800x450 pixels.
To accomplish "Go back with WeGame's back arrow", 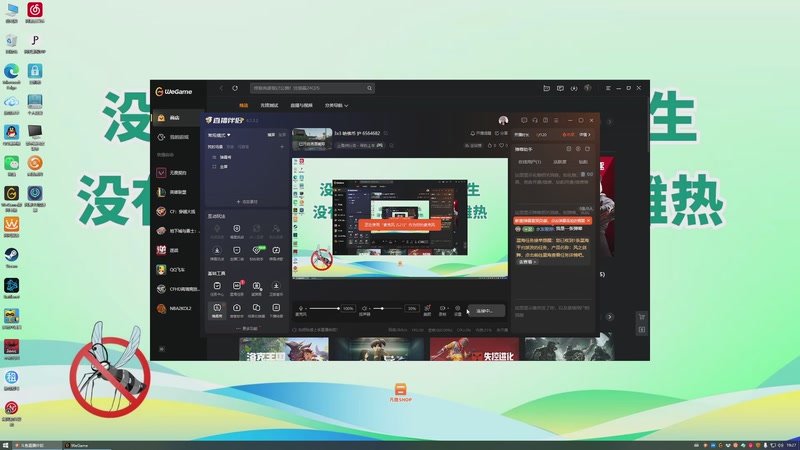I will click(221, 88).
